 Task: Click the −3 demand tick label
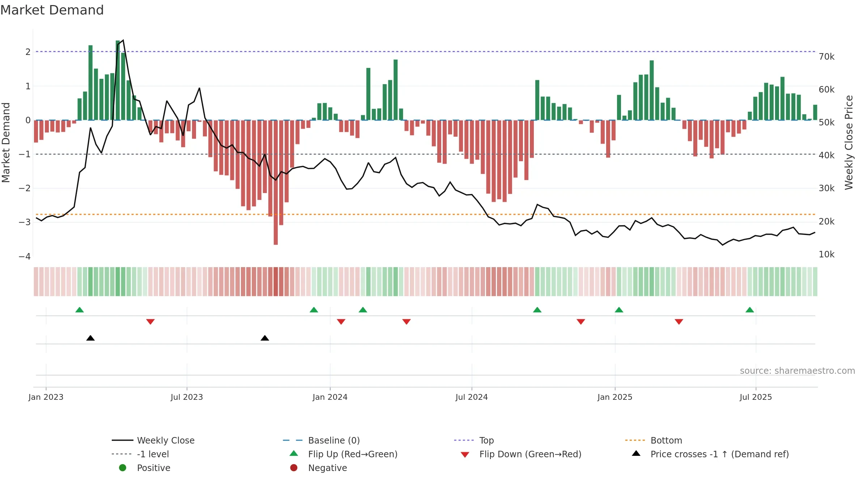click(x=25, y=222)
